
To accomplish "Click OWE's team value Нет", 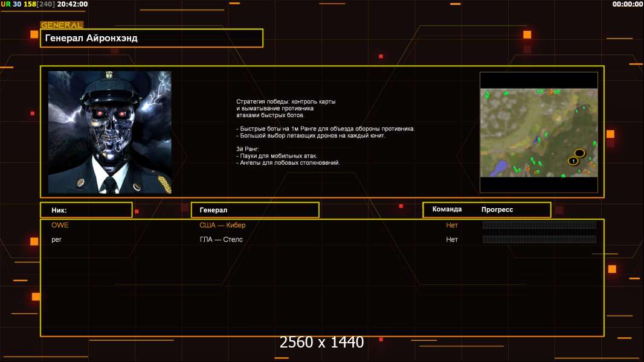I will tap(452, 225).
